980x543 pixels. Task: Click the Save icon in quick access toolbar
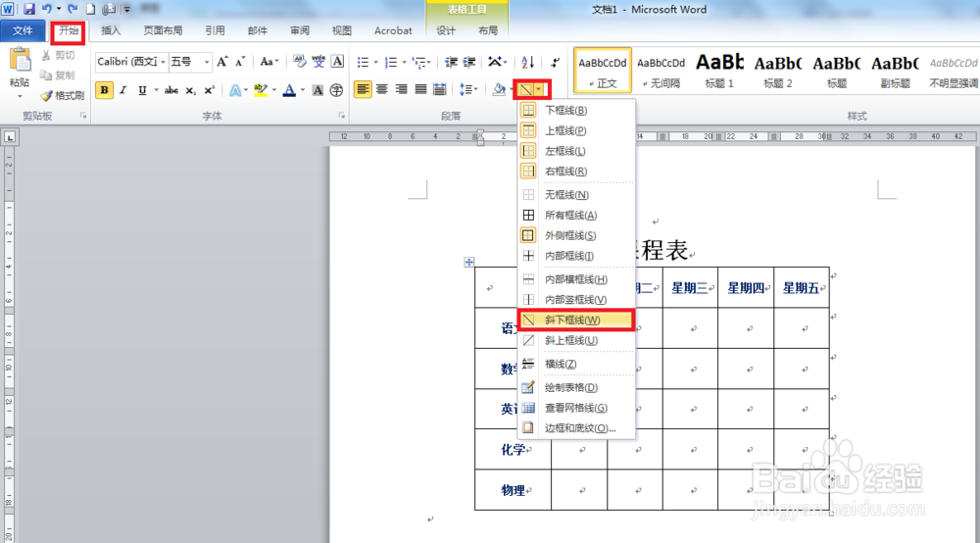[28, 9]
